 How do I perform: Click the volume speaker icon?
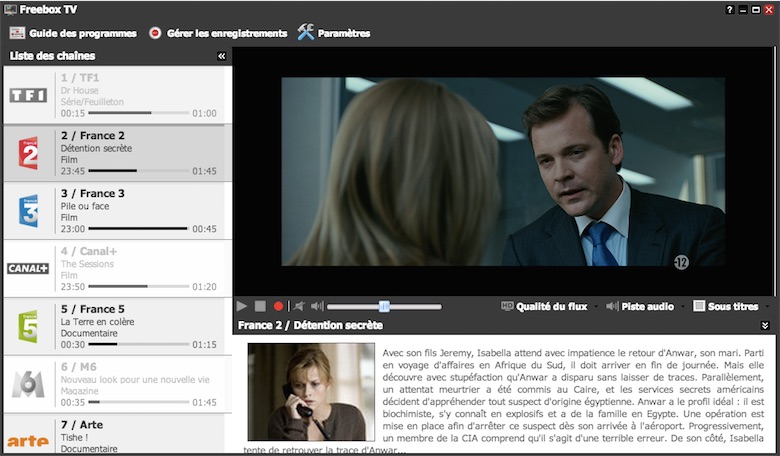pos(317,306)
